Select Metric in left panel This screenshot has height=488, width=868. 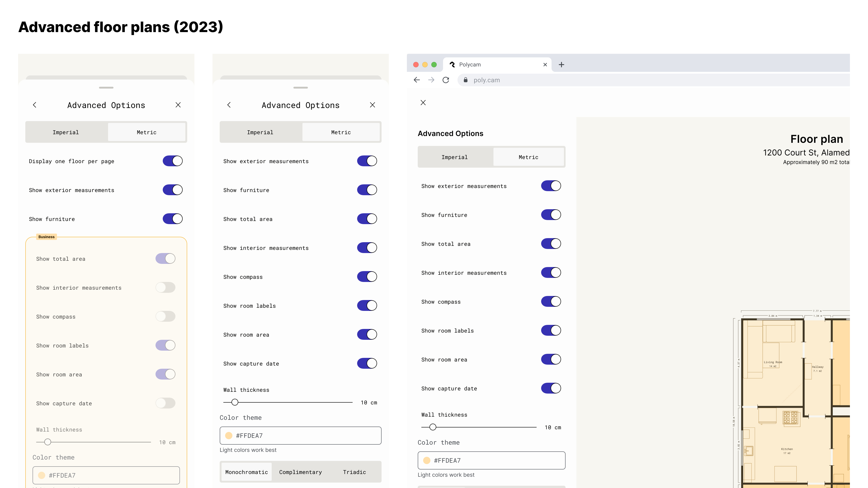coord(146,132)
